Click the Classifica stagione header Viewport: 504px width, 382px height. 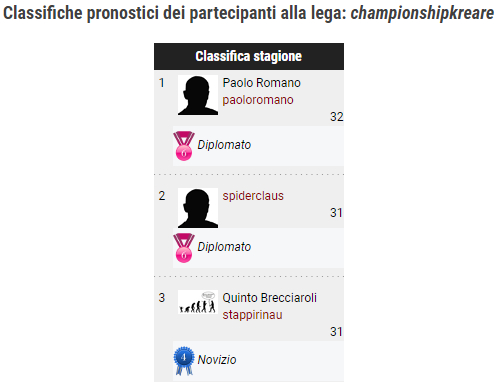click(249, 56)
